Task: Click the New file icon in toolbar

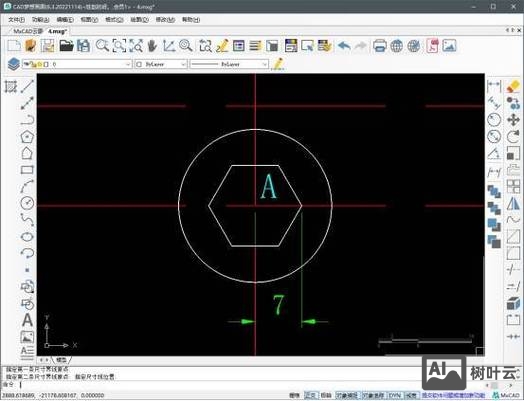Action: point(14,46)
